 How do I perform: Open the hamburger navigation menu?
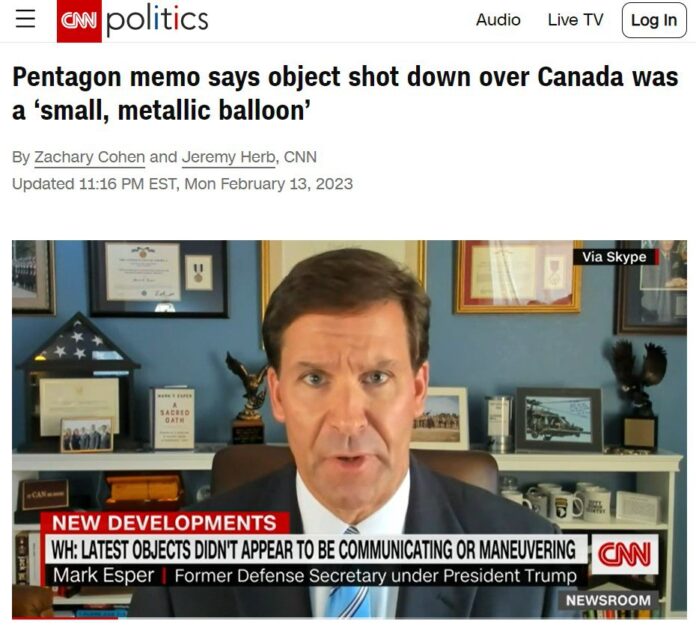25,19
